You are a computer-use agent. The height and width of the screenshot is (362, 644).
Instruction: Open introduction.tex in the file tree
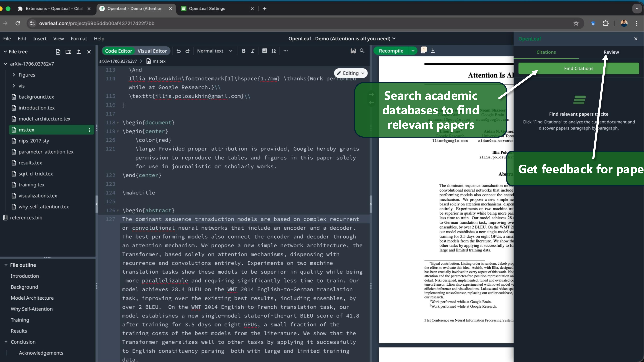(x=37, y=108)
